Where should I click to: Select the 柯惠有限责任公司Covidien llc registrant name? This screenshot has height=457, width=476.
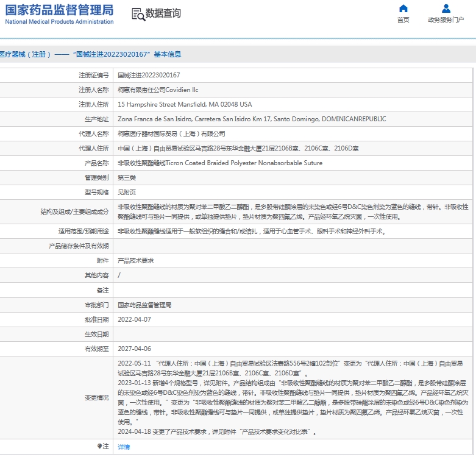point(158,90)
